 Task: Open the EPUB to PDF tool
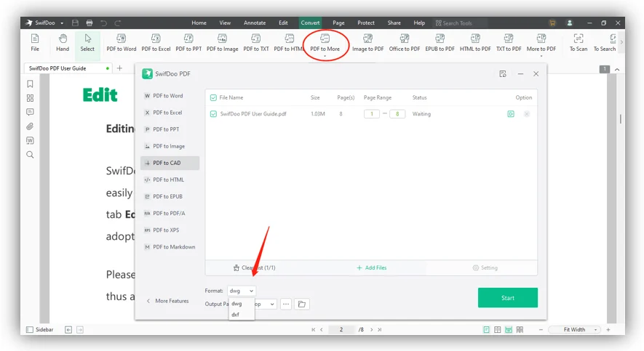pyautogui.click(x=440, y=43)
